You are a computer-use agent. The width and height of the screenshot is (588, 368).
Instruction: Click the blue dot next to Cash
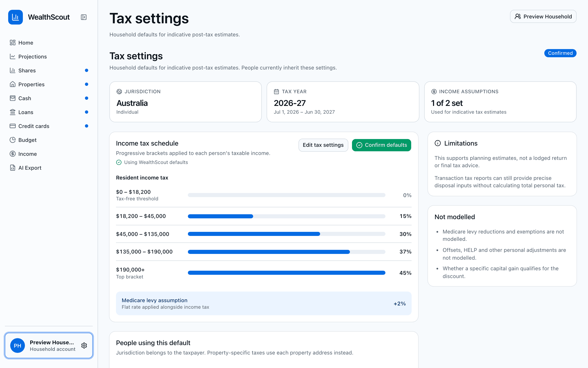coord(87,98)
